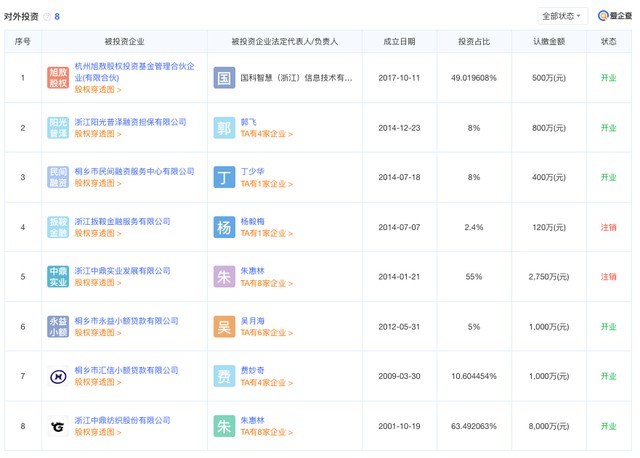This screenshot has height=458, width=640.
Task: Click the 国 avatar for 国科智慧
Action: click(x=224, y=78)
